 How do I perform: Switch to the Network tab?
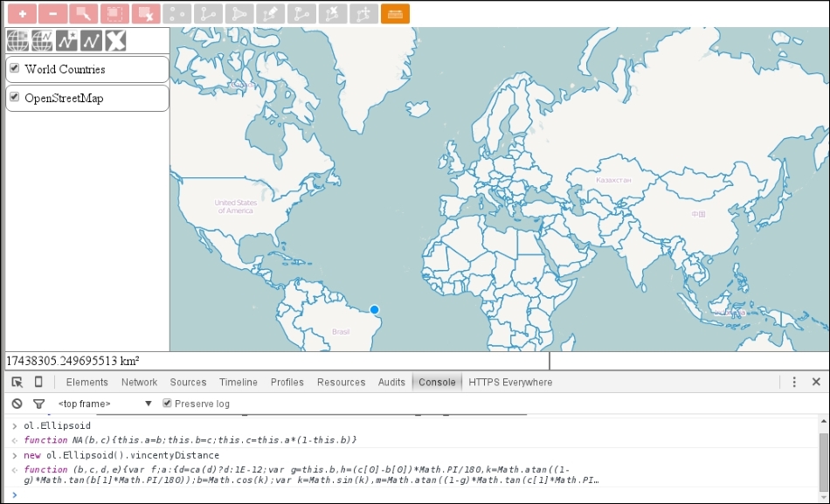139,382
